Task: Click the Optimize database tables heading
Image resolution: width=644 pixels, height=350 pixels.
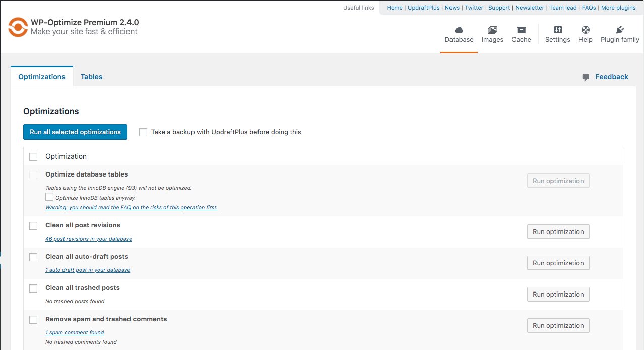Action: [87, 174]
